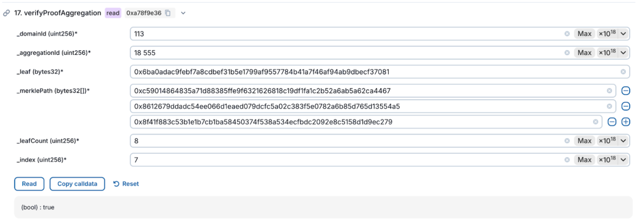
Task: Open the ×10¹⁸ dropdown next to _index
Action: click(x=623, y=160)
